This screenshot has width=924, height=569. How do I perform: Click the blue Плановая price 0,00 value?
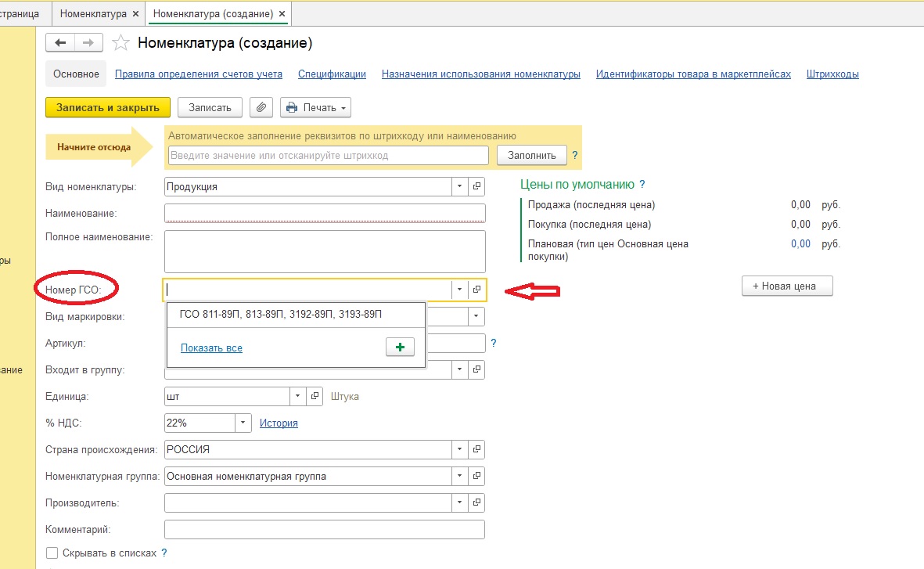click(801, 243)
